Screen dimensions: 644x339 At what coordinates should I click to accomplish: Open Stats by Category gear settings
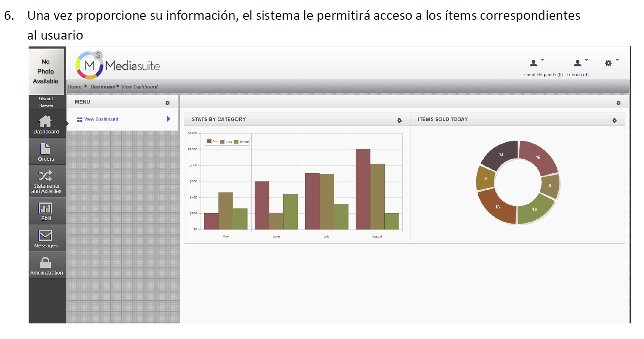(399, 120)
